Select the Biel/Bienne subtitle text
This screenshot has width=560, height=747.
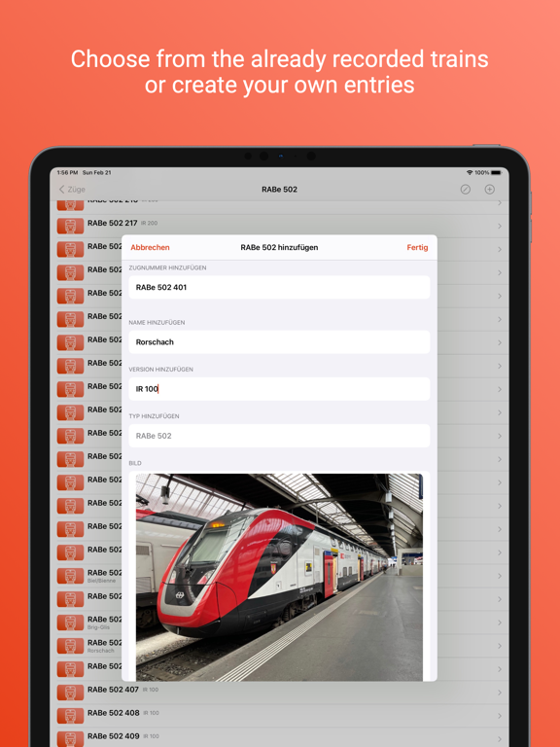[x=101, y=581]
